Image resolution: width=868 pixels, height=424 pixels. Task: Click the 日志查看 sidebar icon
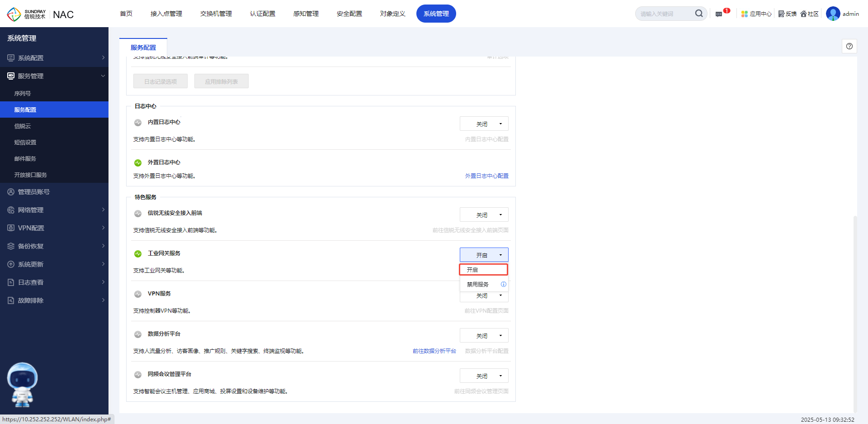[11, 282]
